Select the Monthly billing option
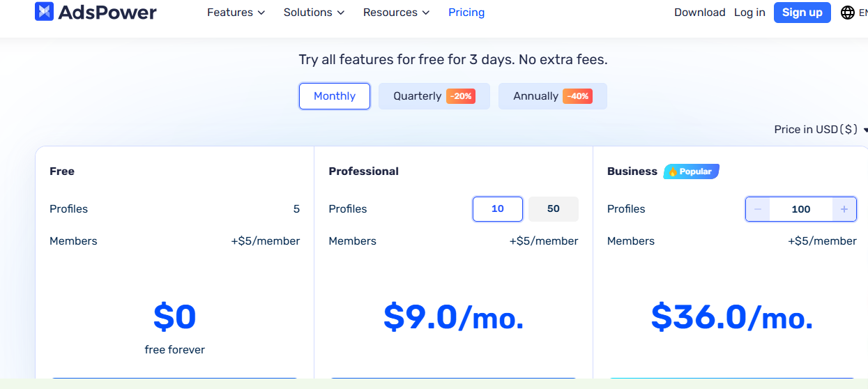Viewport: 868px width, 389px height. [x=335, y=96]
